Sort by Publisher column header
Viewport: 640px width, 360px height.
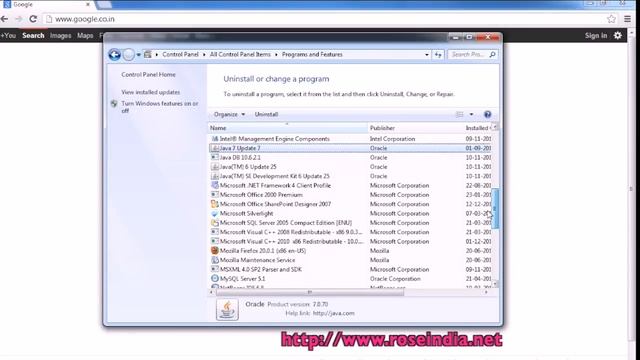(416, 128)
